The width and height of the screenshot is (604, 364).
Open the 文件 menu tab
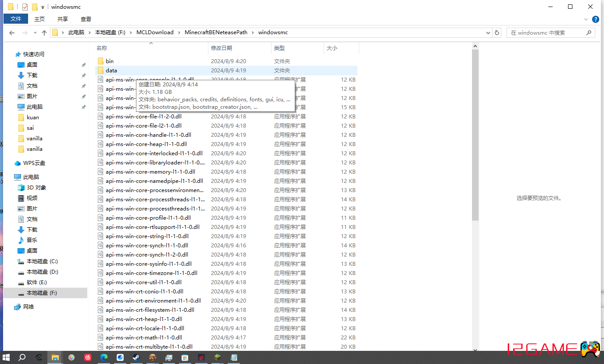(x=16, y=19)
